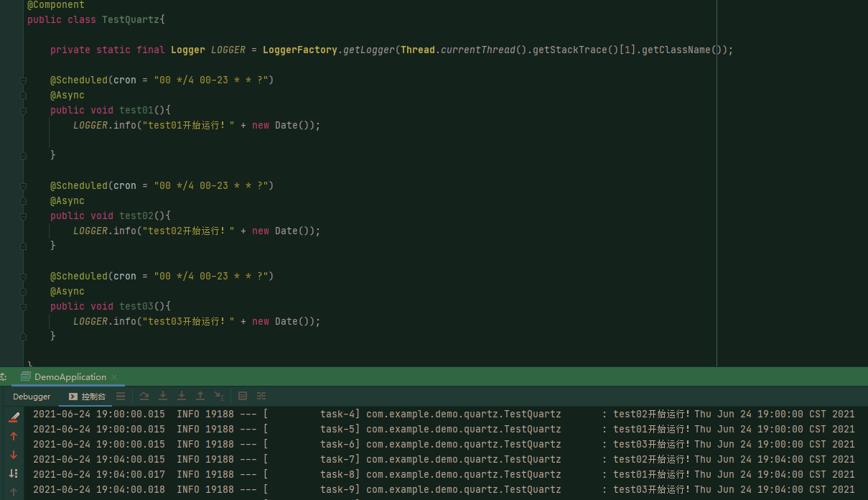Click the task-5 log line
This screenshot has height=500, width=868.
(444, 429)
